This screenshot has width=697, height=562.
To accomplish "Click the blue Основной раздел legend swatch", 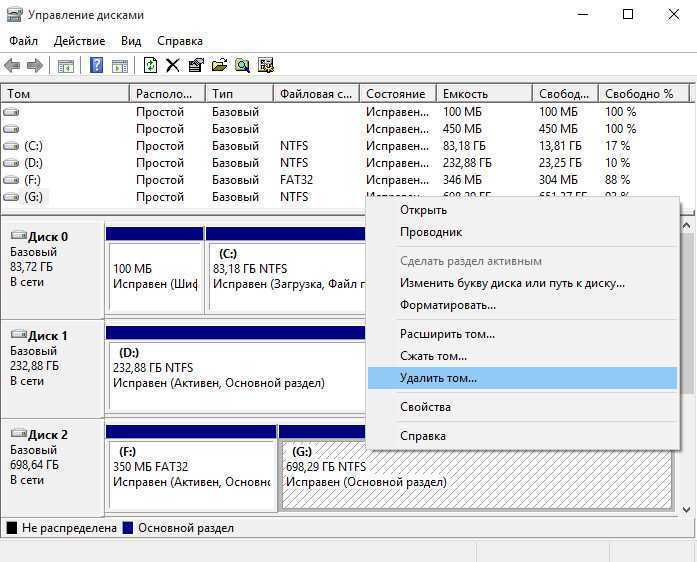I will click(x=128, y=528).
